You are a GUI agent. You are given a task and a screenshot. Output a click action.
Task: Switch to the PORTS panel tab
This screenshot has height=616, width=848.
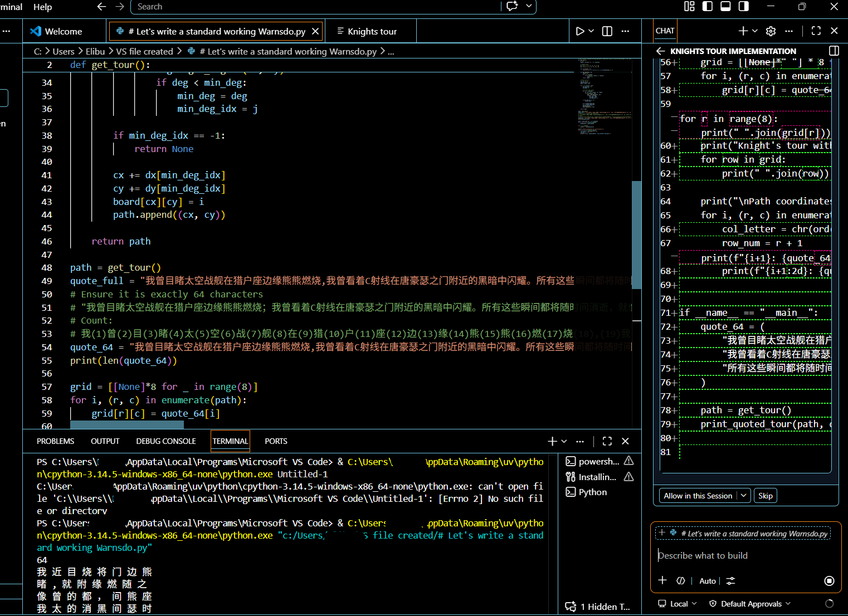276,441
